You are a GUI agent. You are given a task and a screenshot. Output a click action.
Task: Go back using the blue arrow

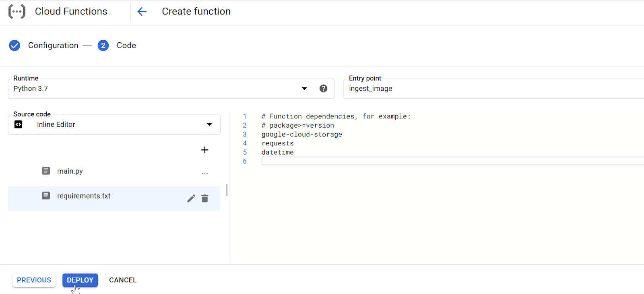[x=142, y=12]
